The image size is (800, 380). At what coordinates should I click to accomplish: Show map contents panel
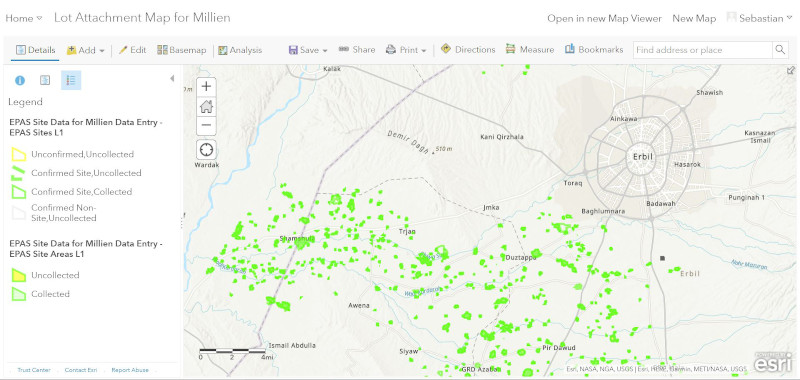pos(45,80)
